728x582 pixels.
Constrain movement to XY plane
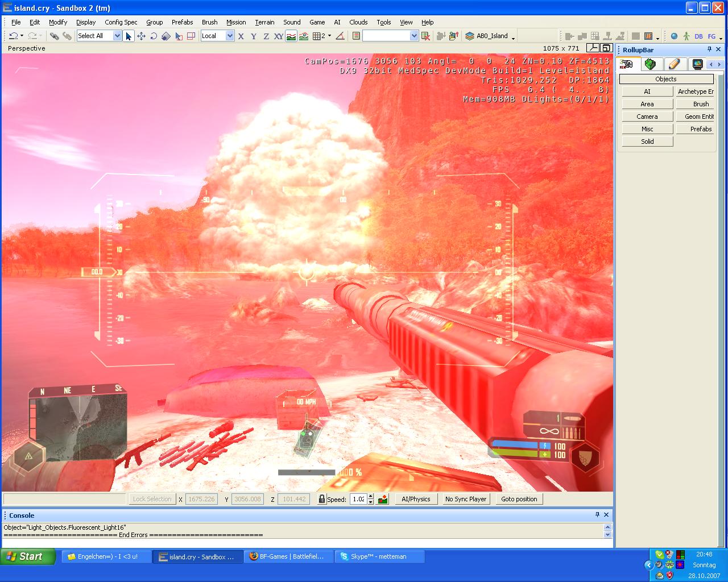[278, 36]
